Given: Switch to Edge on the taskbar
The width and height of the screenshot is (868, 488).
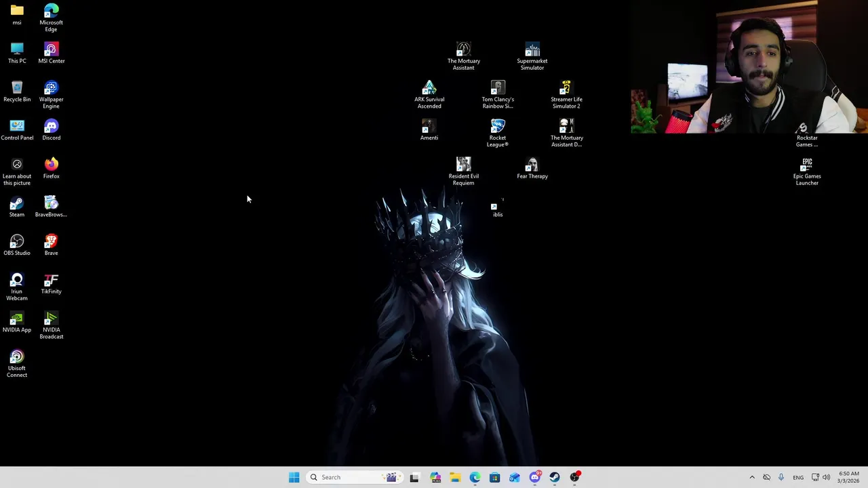Looking at the screenshot, I should [x=475, y=477].
